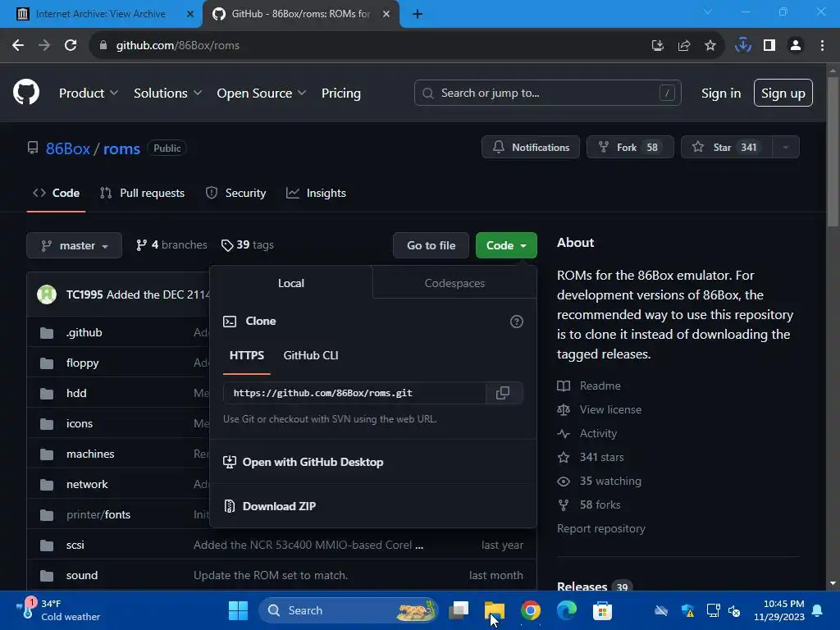Open the Security tab
Image resolution: width=840 pixels, height=630 pixels.
[x=235, y=193]
